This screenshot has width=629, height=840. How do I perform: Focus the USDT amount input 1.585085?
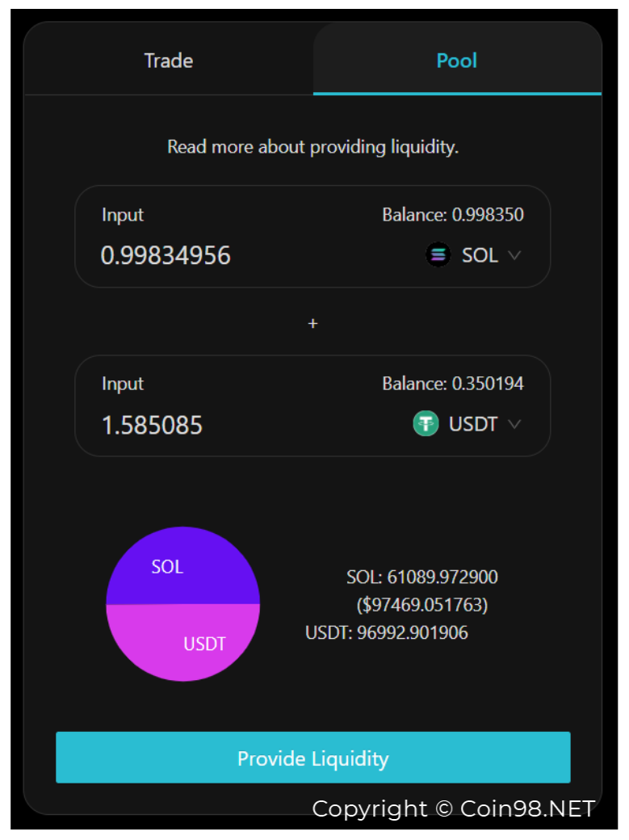coord(152,426)
